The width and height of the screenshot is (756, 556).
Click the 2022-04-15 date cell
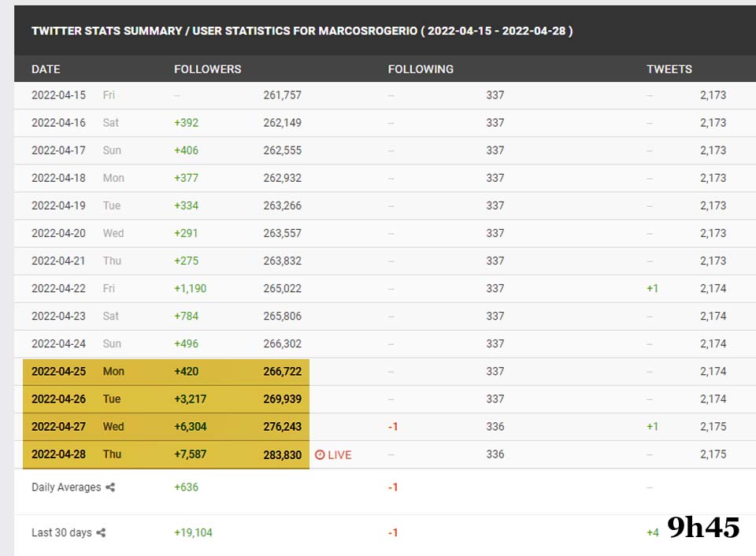click(x=58, y=95)
